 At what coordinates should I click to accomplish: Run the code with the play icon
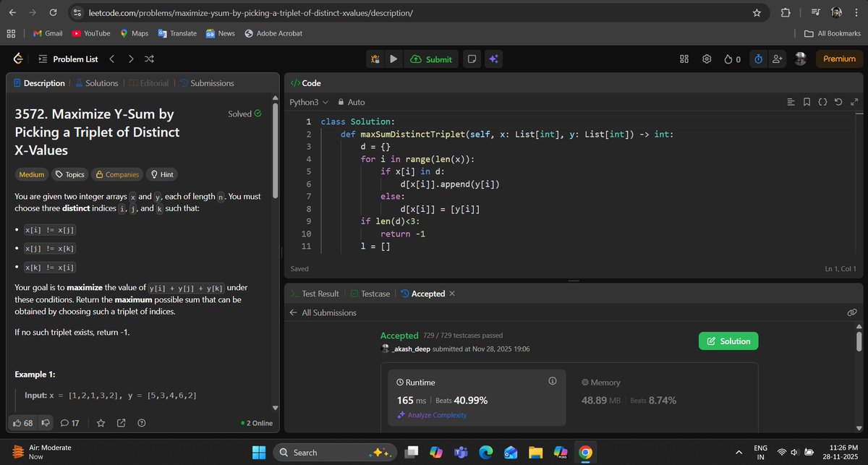click(x=393, y=59)
